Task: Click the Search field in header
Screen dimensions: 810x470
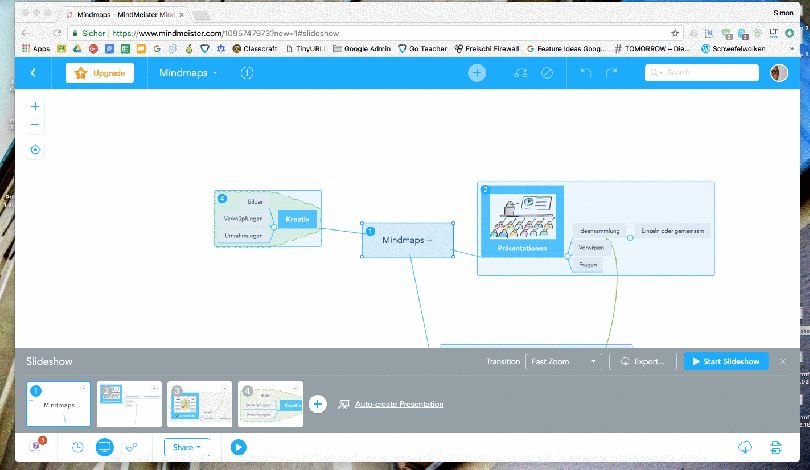Action: point(700,73)
